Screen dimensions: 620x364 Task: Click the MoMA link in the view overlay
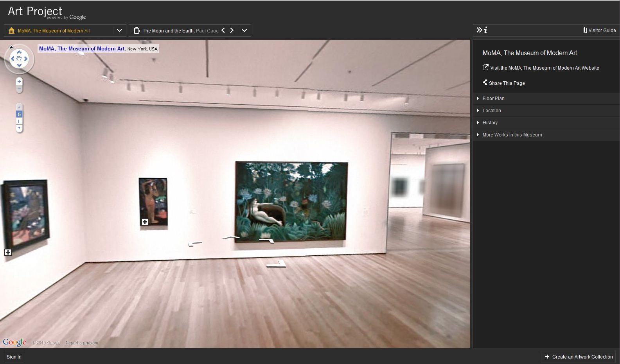click(x=82, y=49)
